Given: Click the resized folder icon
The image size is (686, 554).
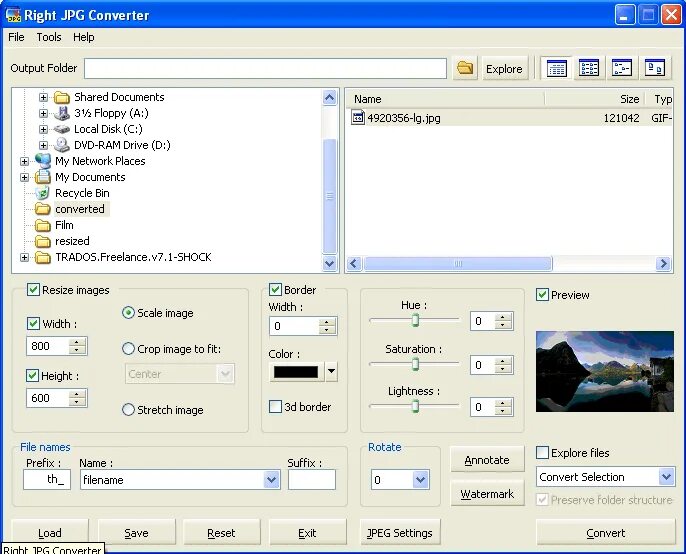Looking at the screenshot, I should click(43, 241).
